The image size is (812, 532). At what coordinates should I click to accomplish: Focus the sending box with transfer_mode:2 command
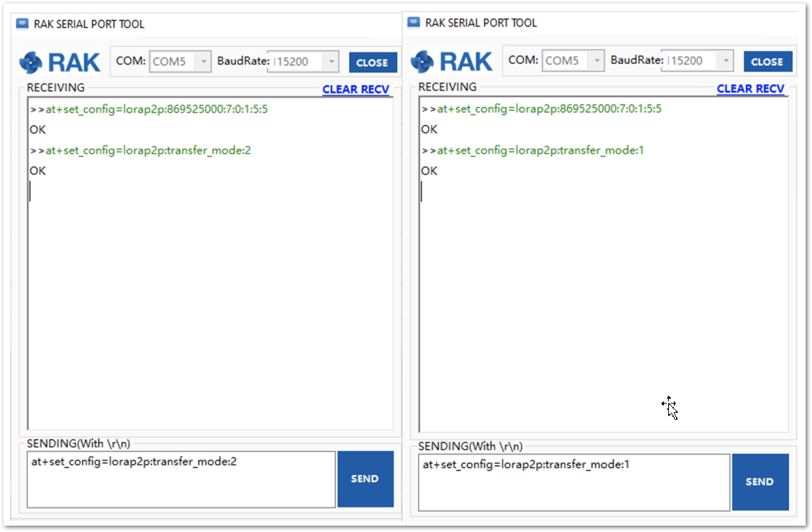click(x=181, y=479)
